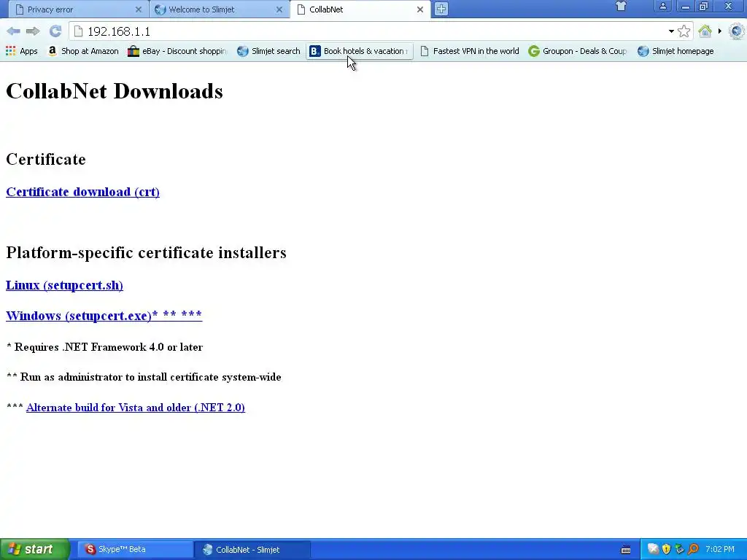The height and width of the screenshot is (560, 747).
Task: Download Linux setupcert.sh installer
Action: pyautogui.click(x=64, y=285)
